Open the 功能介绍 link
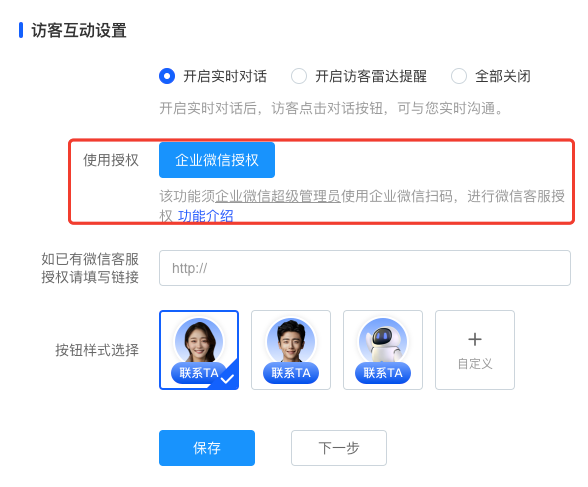588x487 pixels. pos(206,216)
